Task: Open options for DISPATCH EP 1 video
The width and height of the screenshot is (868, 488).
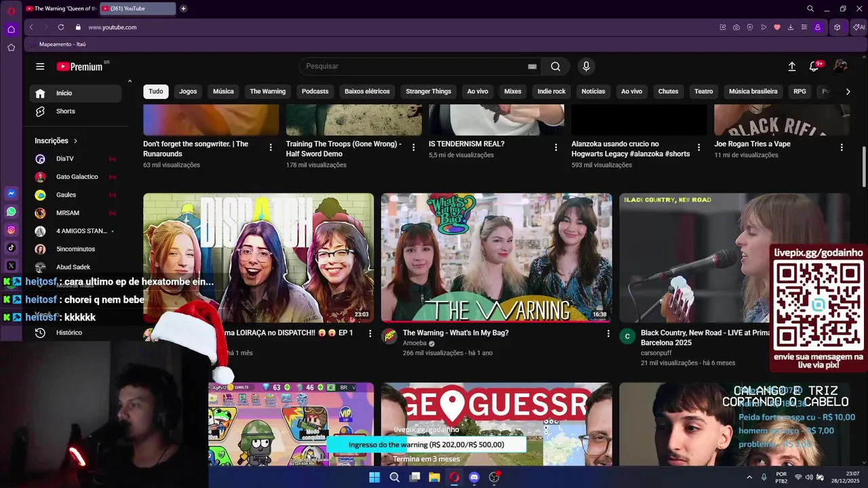Action: 370,333
